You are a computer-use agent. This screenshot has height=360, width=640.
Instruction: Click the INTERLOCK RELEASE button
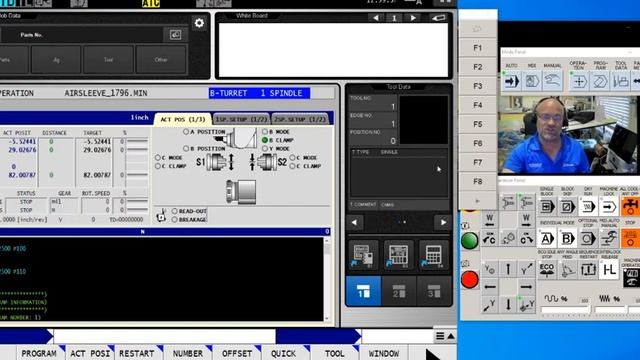pos(609,269)
